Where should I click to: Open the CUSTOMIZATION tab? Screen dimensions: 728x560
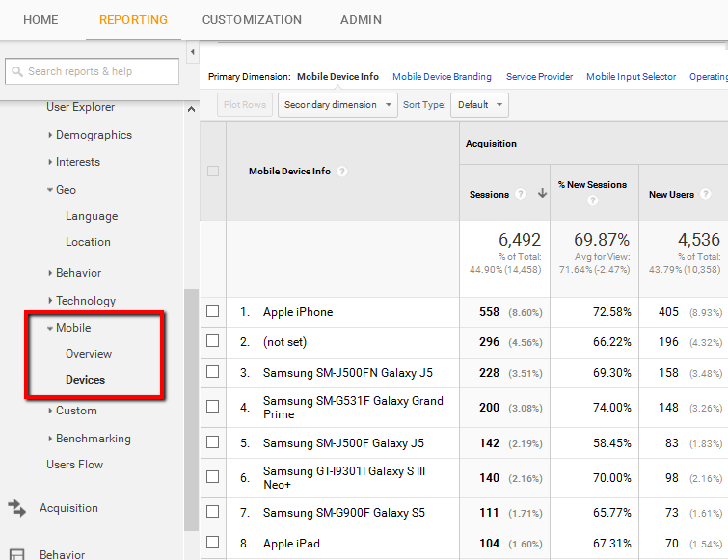[x=252, y=20]
